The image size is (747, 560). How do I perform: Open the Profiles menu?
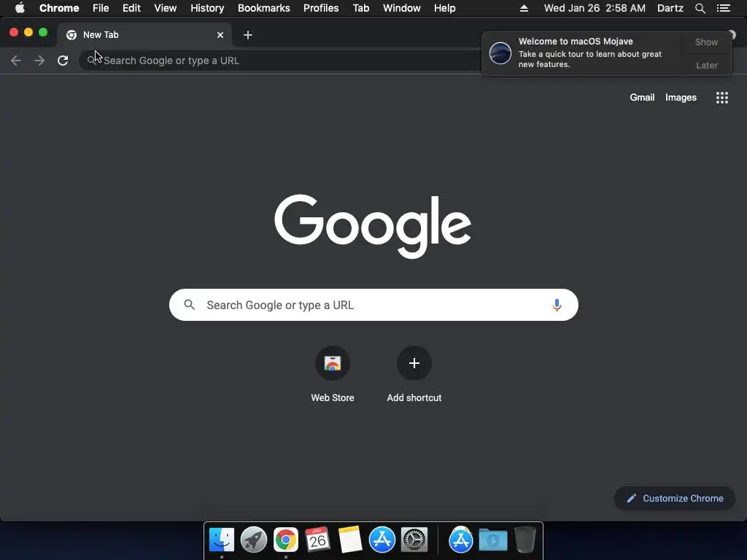[x=321, y=8]
